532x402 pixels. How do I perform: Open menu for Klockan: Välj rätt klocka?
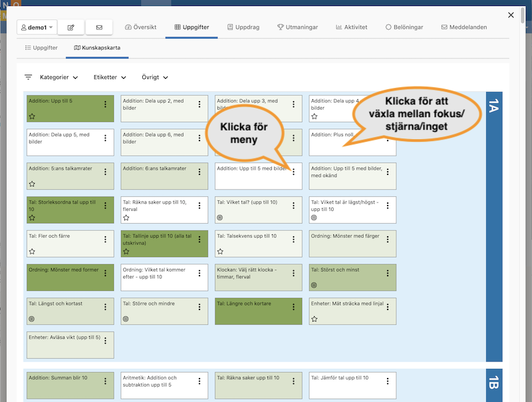tap(293, 273)
